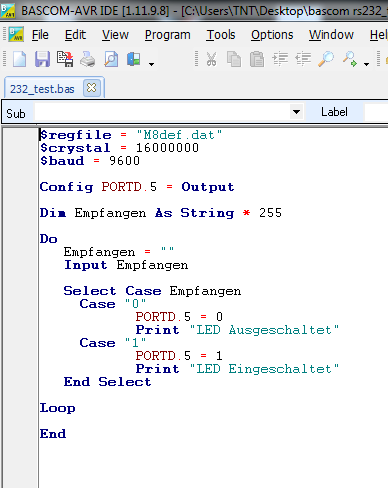
Task: Click the Print icon
Action: [88, 59]
